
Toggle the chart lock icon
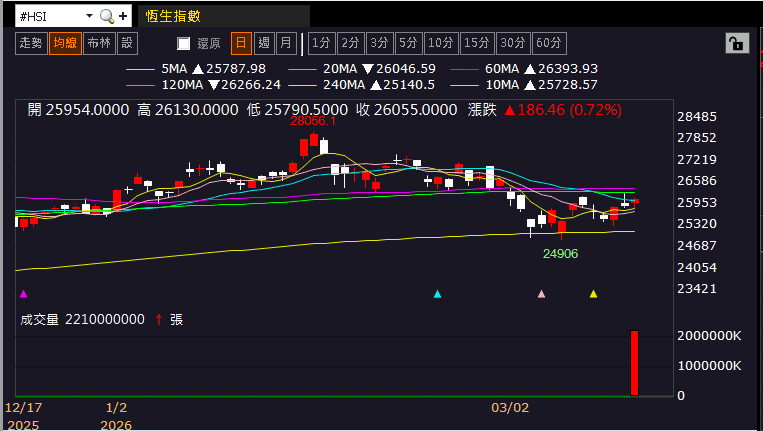[x=737, y=43]
